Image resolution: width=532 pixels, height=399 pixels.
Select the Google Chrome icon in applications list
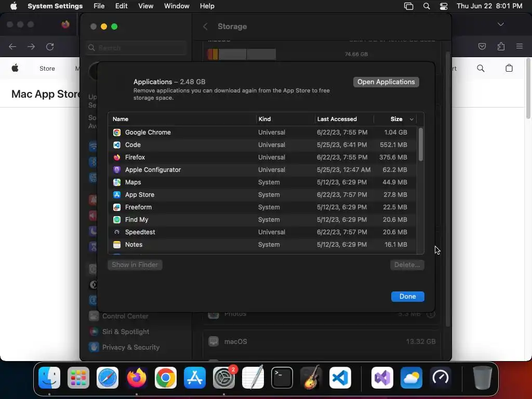[x=117, y=132]
